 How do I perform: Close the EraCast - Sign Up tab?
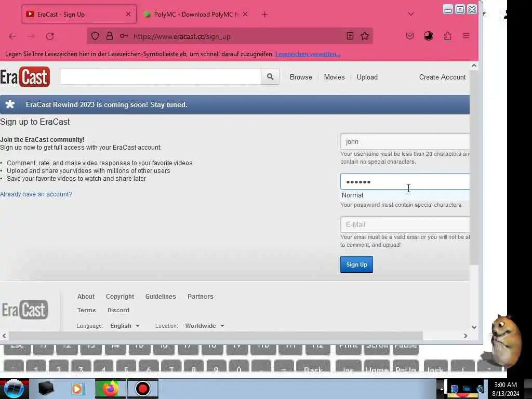[x=128, y=14]
